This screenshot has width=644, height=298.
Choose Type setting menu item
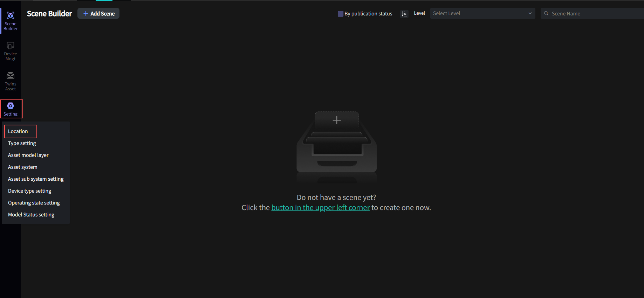tap(22, 143)
